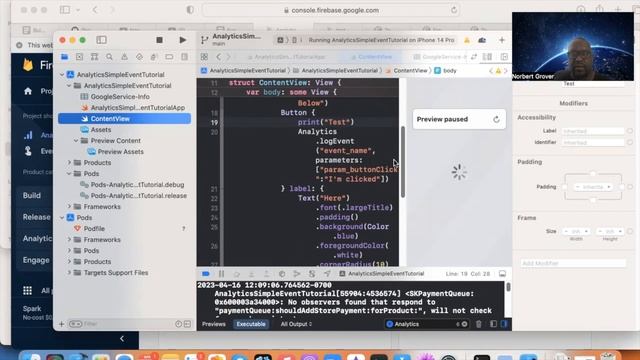Expand Frameworks folder above Pods project

pos(69,207)
